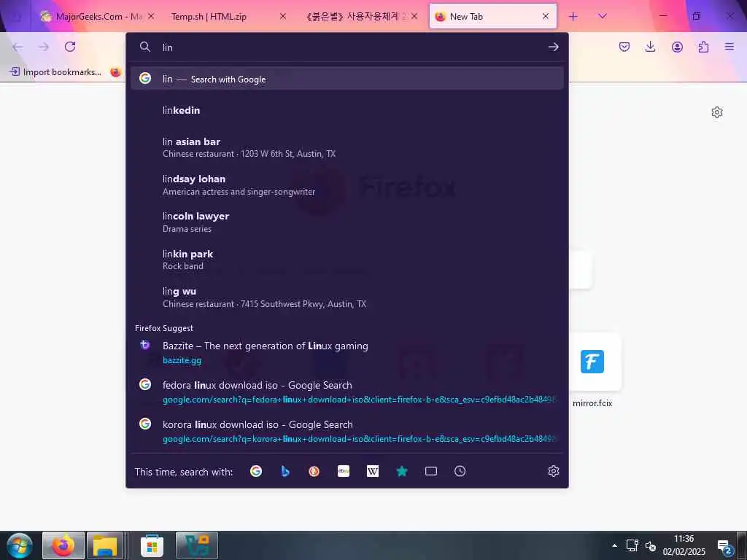Open fedora linux download iso result
Viewport: 747px width, 560px height.
[347, 392]
